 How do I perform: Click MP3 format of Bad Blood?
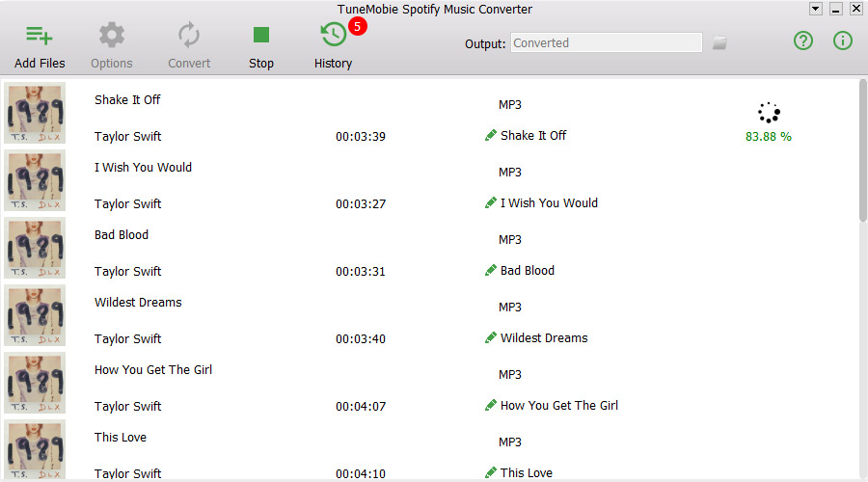[x=510, y=240]
